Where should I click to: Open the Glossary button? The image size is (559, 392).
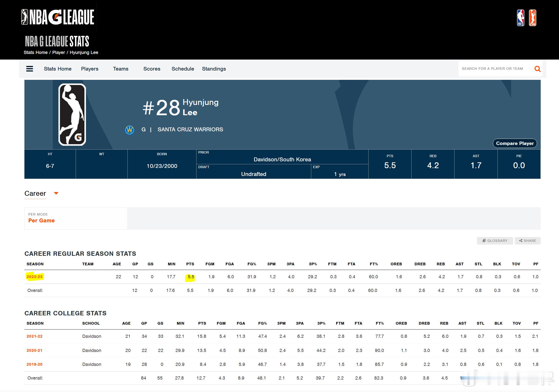tap(495, 241)
